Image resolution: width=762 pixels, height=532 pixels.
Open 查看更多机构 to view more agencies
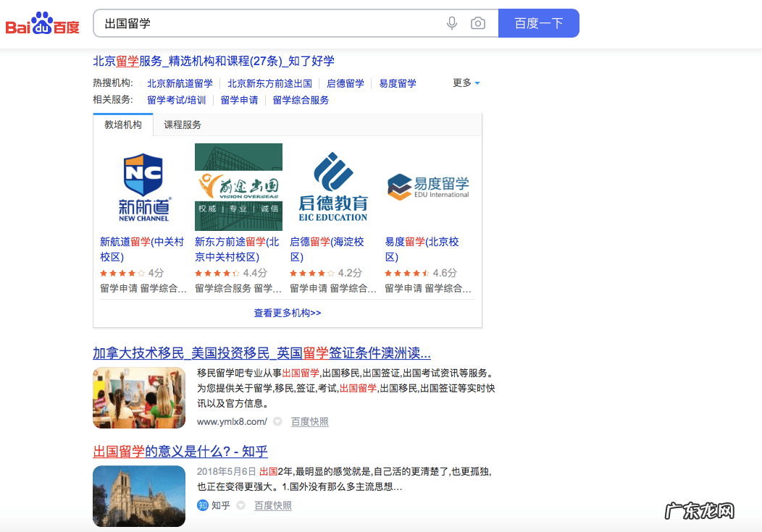click(x=287, y=312)
